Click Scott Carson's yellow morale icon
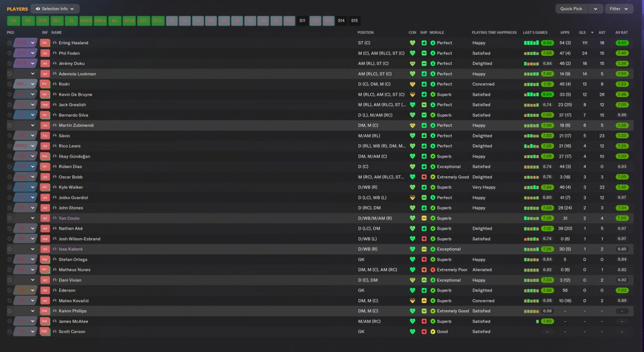 click(x=433, y=332)
